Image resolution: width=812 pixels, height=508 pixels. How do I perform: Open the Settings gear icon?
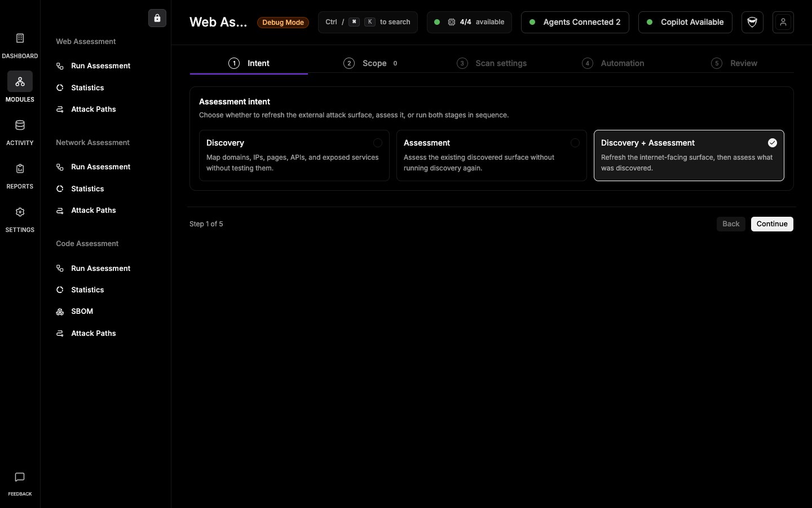tap(20, 212)
